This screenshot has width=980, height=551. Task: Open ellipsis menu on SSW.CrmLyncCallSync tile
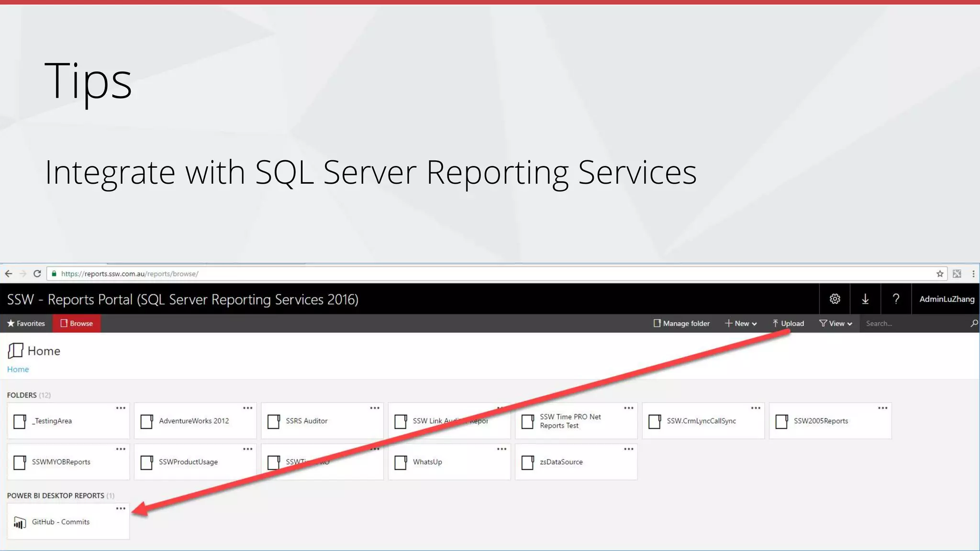(x=756, y=408)
